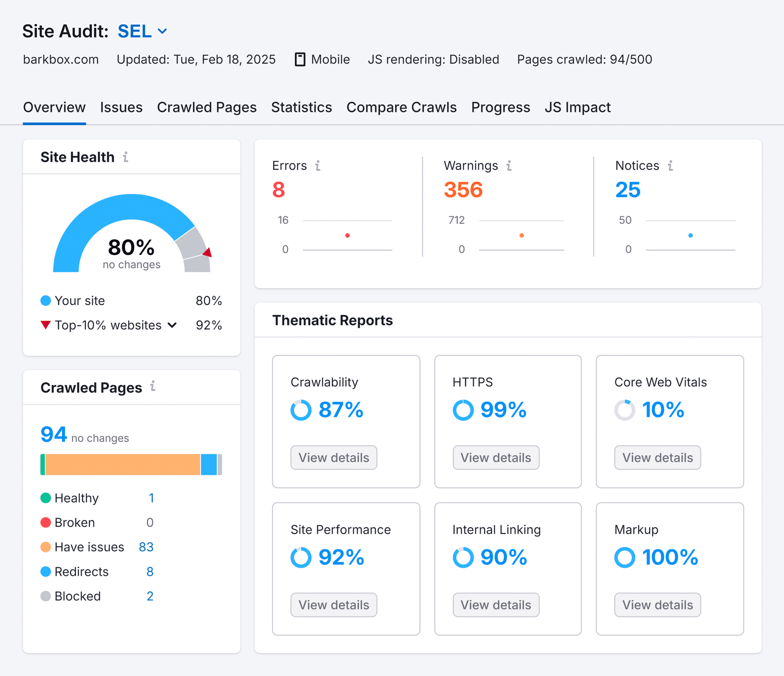This screenshot has height=676, width=784.
Task: Switch to the Overview tab
Action: pyautogui.click(x=54, y=108)
